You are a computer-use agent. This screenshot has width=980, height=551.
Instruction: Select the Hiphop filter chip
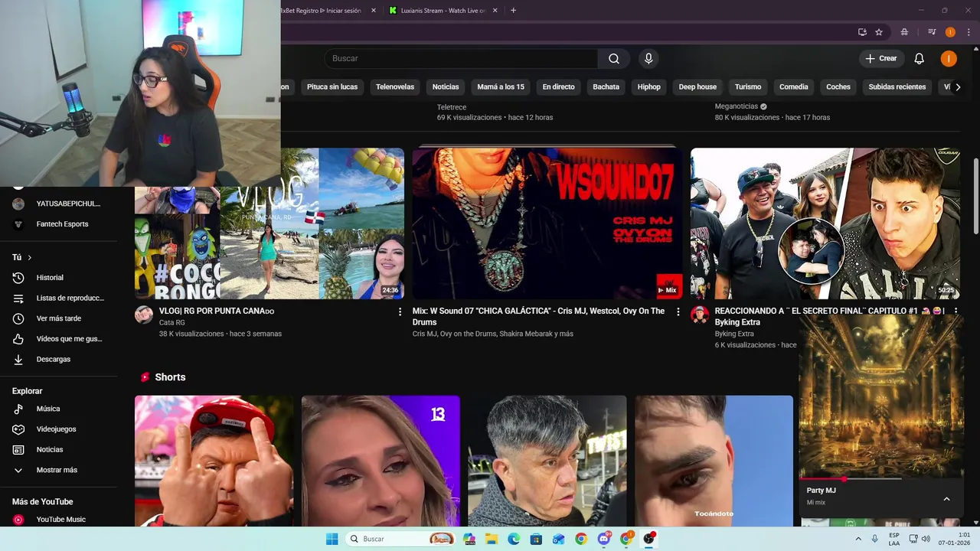point(648,86)
